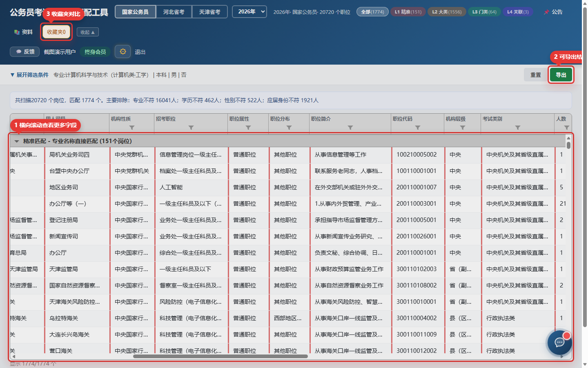Open the 机构层级 column filter icon
Image resolution: width=588 pixels, height=368 pixels.
463,128
